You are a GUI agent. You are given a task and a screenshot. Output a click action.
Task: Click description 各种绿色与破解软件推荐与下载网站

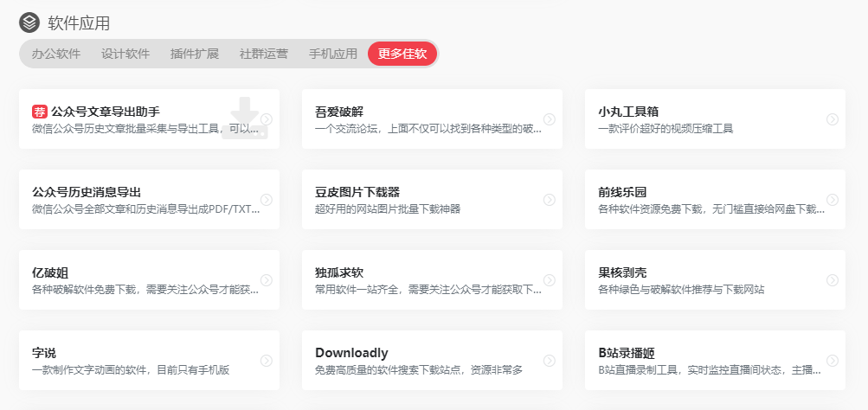(681, 290)
